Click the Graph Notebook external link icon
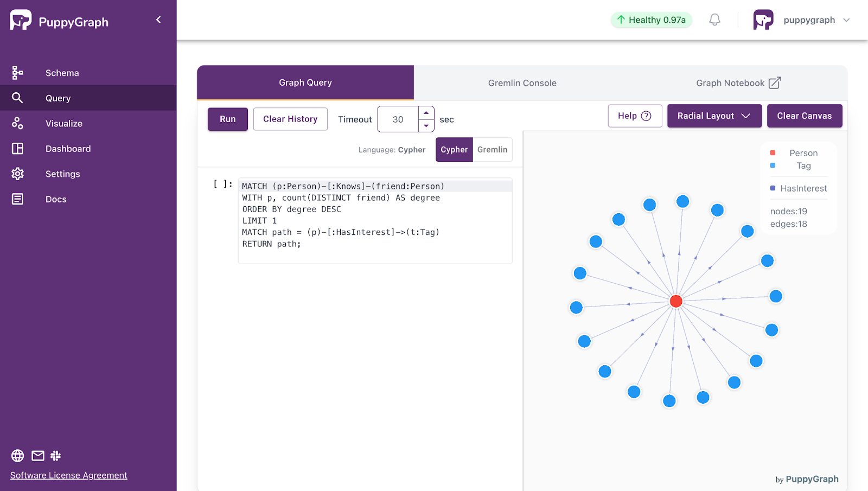Viewport: 868px width, 491px height. point(775,82)
